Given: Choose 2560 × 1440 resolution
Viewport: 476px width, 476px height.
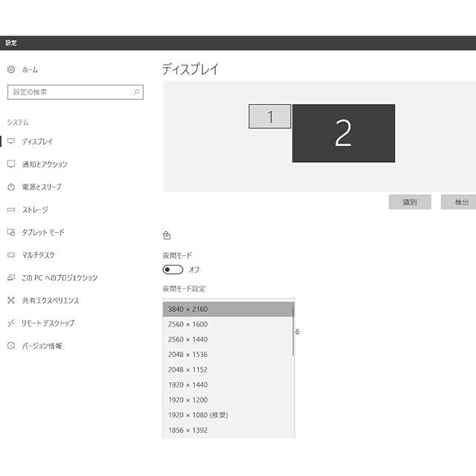Looking at the screenshot, I should click(x=228, y=339).
